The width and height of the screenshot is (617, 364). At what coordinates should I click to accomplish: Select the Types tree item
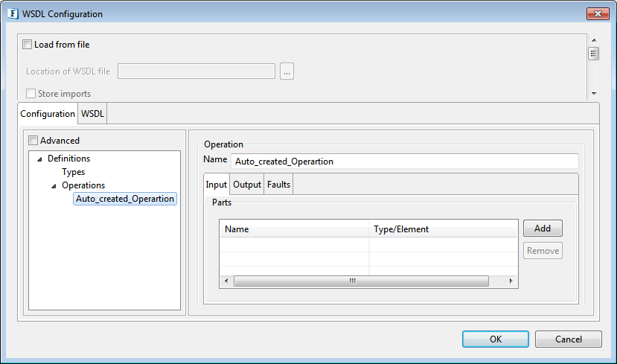point(73,172)
